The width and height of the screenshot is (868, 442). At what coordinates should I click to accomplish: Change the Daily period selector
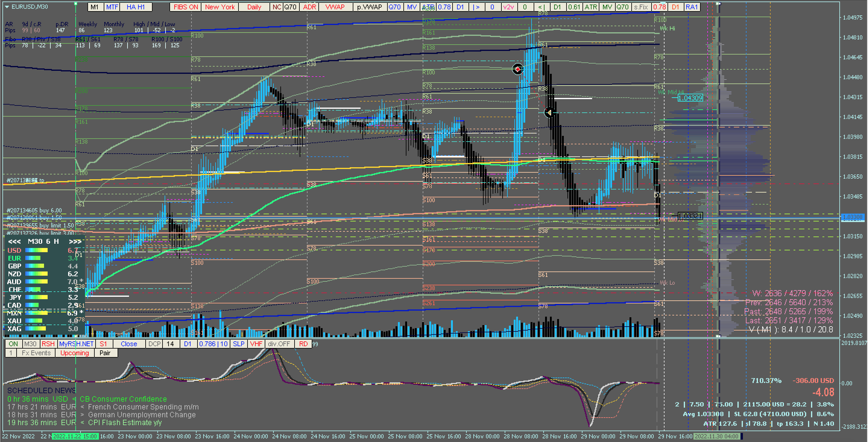point(254,7)
